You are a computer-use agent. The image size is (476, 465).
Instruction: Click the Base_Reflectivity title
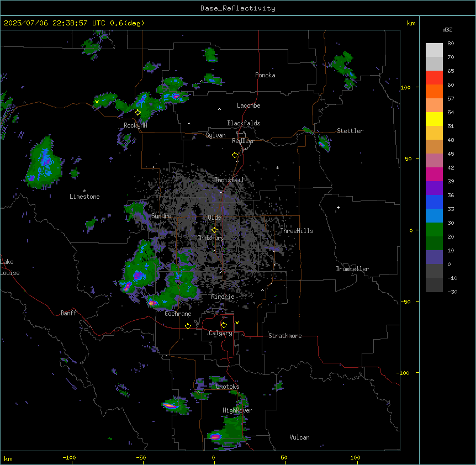[x=238, y=8]
